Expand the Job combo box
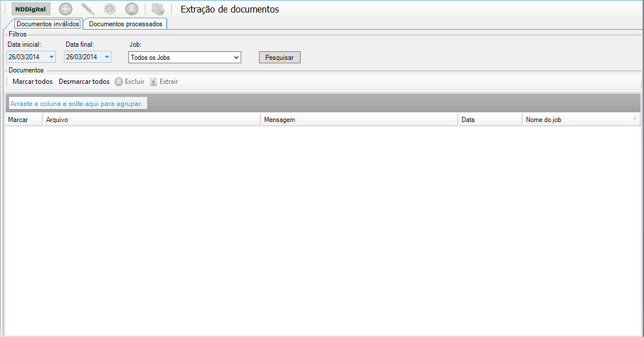The height and width of the screenshot is (337, 644). (236, 58)
